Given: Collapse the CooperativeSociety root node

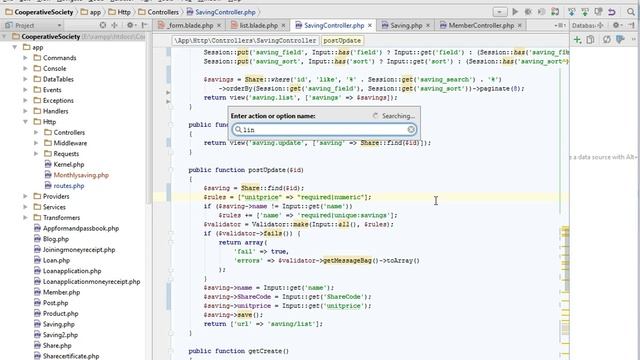Looking at the screenshot, I should pos(5,37).
